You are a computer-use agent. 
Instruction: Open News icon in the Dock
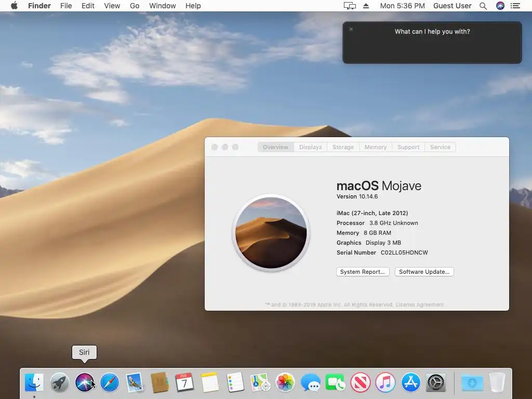[361, 382]
